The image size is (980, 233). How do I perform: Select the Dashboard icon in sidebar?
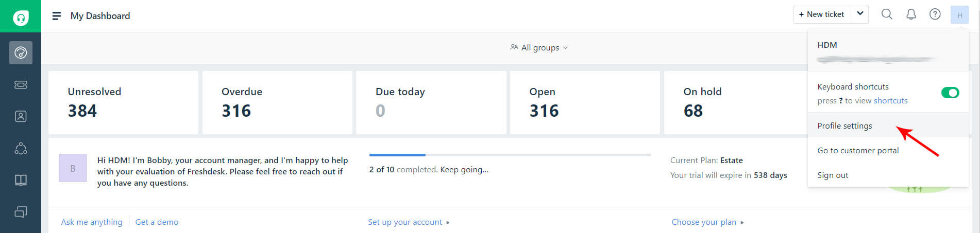(x=21, y=52)
